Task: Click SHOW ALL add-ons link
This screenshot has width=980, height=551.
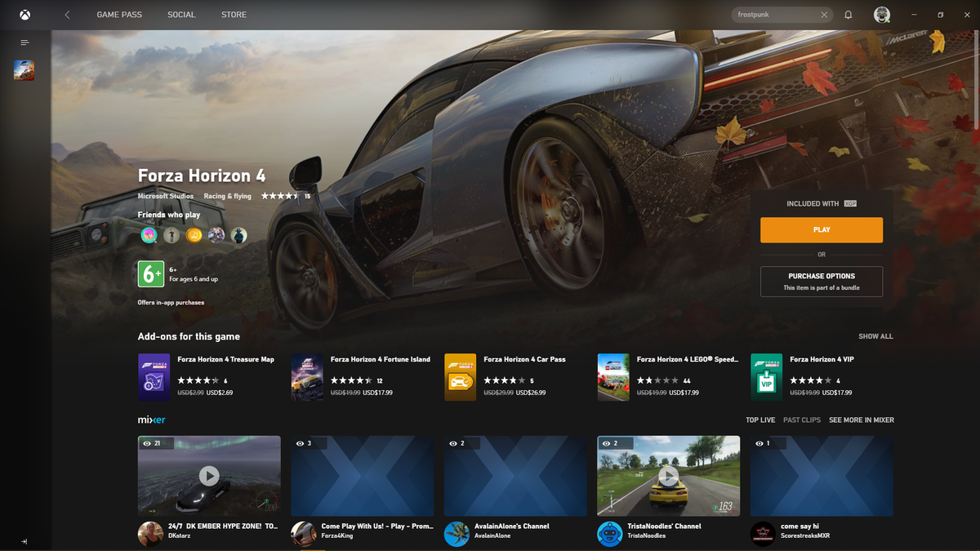Action: [x=875, y=336]
